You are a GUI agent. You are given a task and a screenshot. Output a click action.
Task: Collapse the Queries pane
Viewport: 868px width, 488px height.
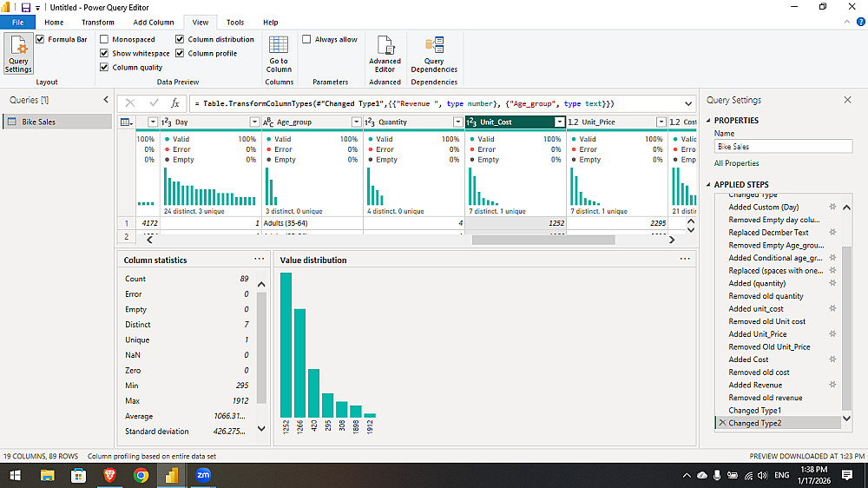(x=106, y=100)
